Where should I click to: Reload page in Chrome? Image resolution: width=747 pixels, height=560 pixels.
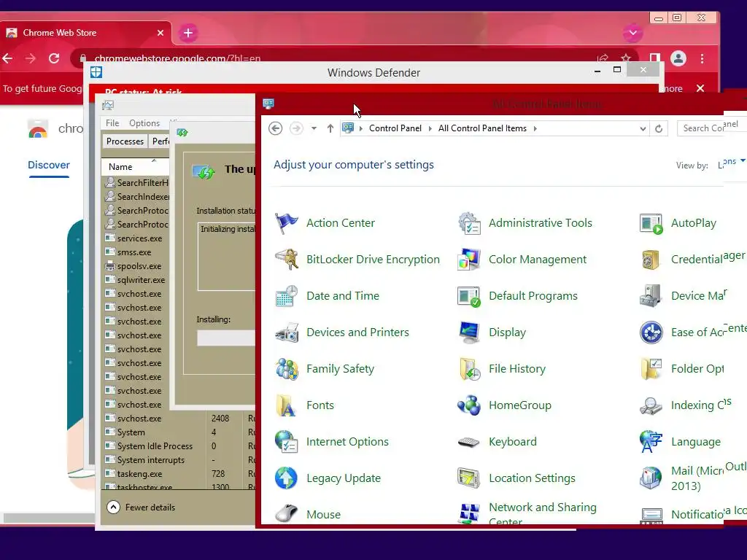coord(54,58)
